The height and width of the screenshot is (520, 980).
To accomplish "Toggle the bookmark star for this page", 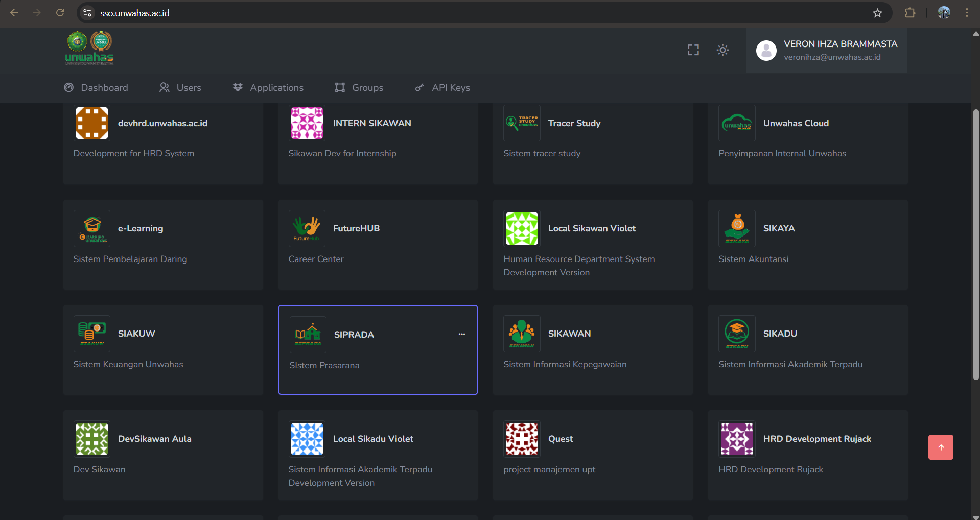I will [877, 13].
